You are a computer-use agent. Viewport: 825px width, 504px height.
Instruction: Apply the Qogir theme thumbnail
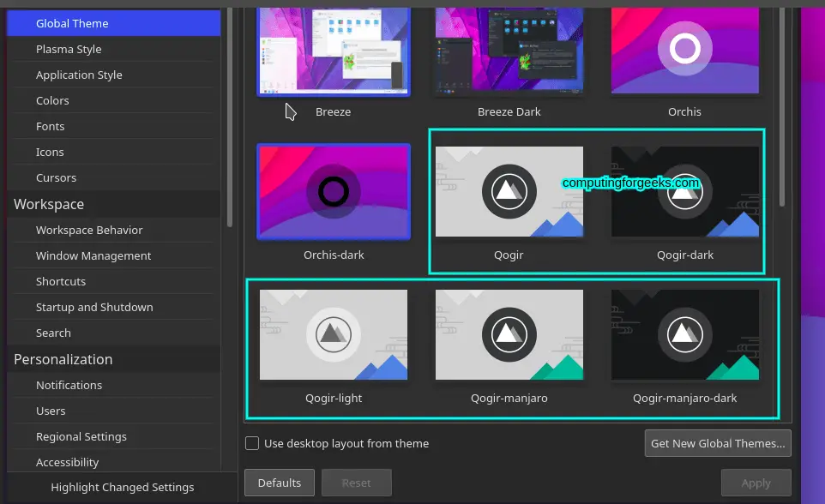(509, 191)
